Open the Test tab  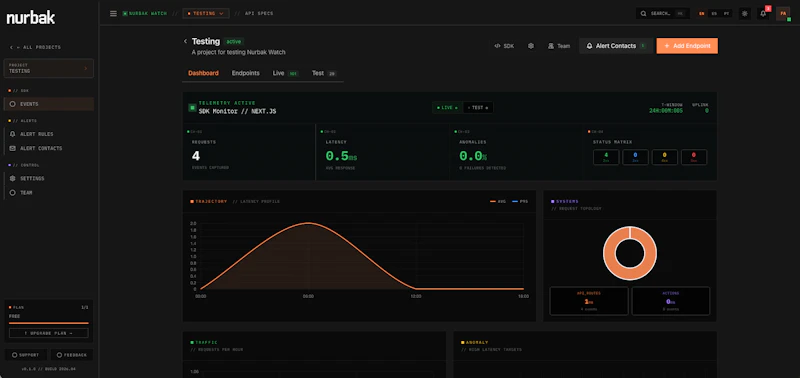(324, 73)
